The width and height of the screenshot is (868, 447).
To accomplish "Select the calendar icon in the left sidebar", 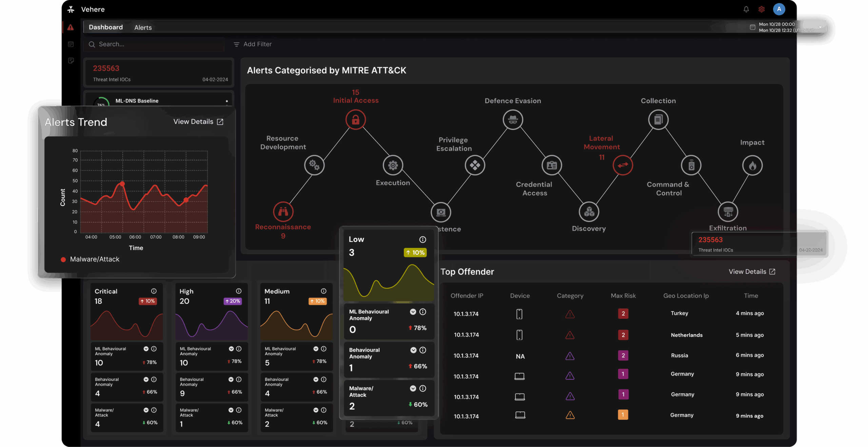I will tap(71, 44).
